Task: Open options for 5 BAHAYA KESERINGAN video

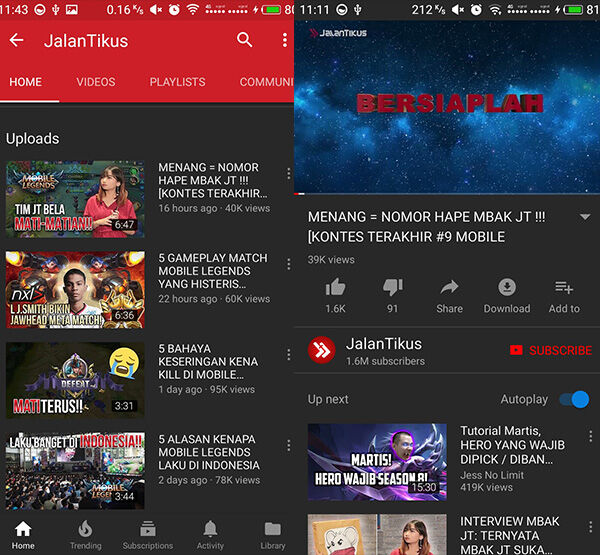Action: [x=289, y=354]
